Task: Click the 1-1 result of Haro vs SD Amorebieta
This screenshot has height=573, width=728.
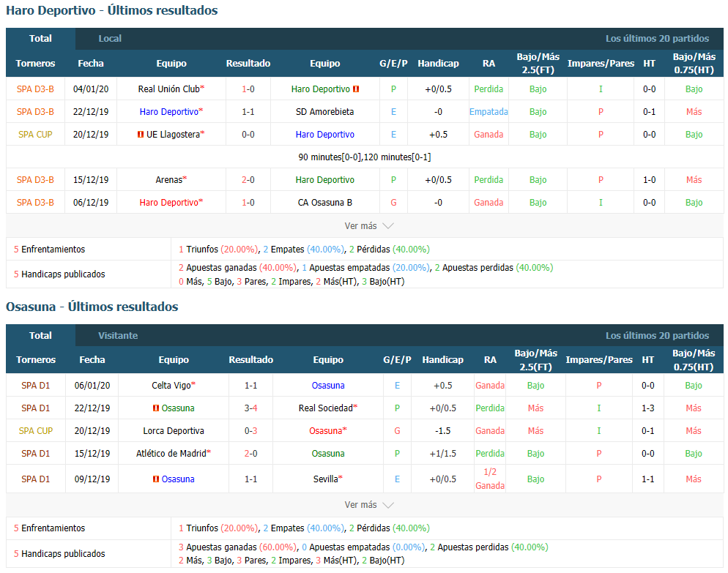Action: point(248,112)
